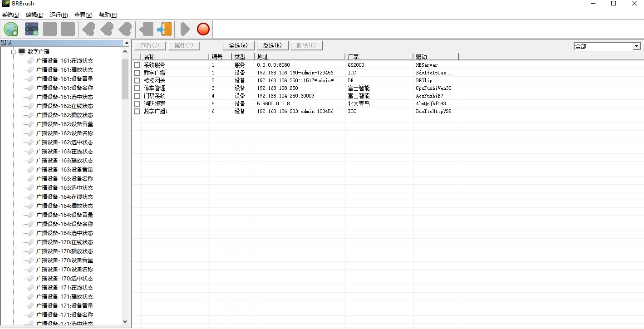This screenshot has height=329, width=644.
Task: Close the 默认 side panel with X
Action: (127, 43)
